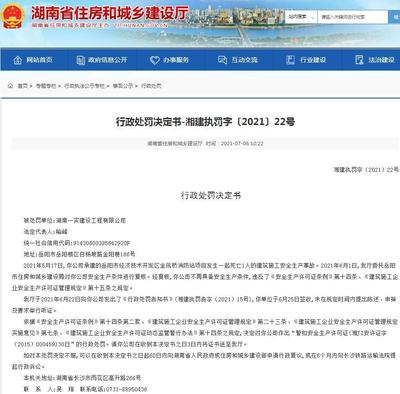Open the 网站首页 navigation item
The height and width of the screenshot is (394, 400).
[33, 60]
